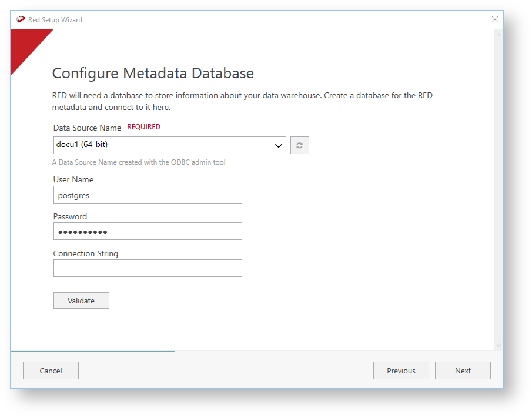The image size is (532, 417).
Task: Click the refresh data sources icon
Action: pyautogui.click(x=299, y=145)
